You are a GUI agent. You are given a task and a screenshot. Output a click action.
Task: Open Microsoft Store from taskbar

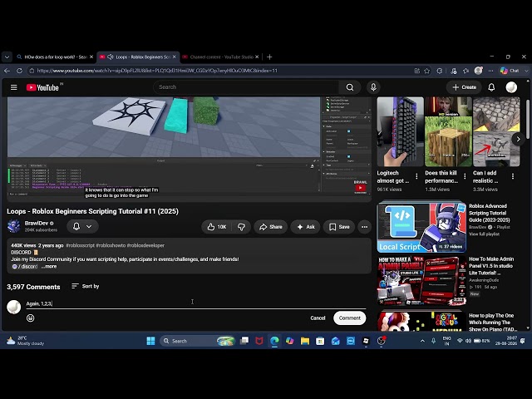(320, 341)
